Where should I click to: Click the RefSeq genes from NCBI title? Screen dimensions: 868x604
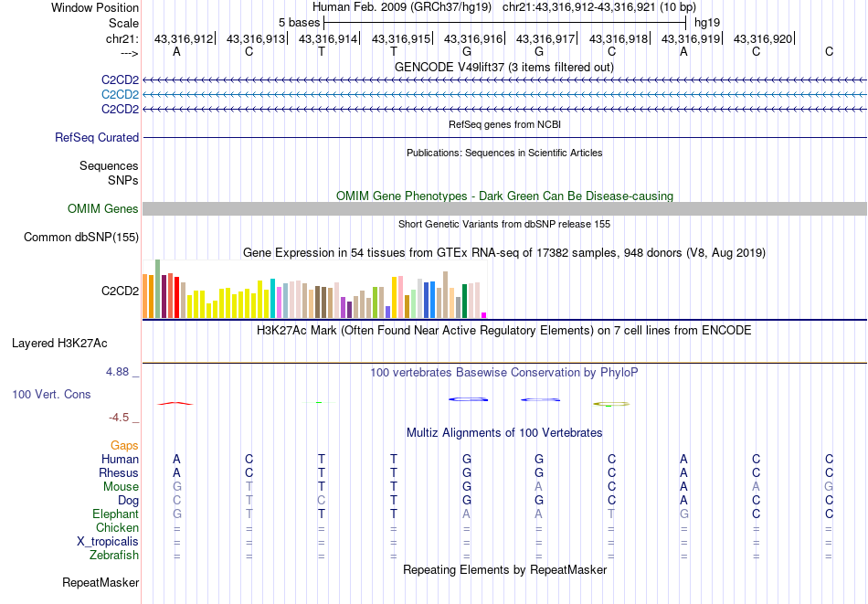coord(504,124)
